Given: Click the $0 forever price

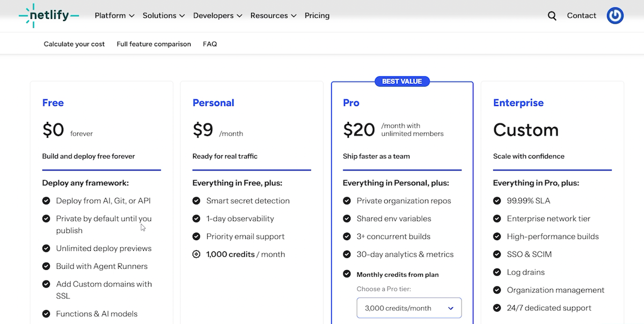Looking at the screenshot, I should (68, 130).
